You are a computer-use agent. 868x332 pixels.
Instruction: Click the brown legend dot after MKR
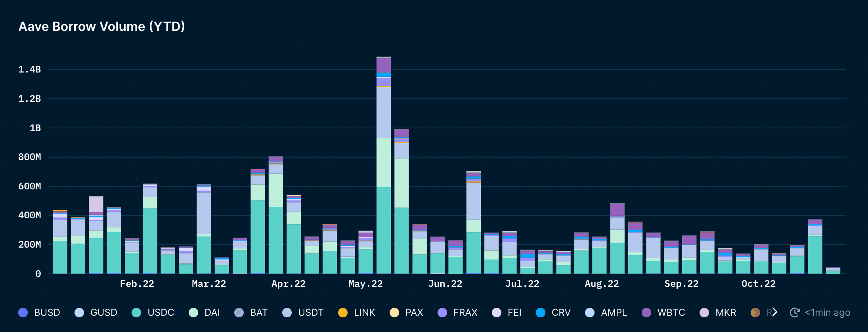pyautogui.click(x=755, y=313)
